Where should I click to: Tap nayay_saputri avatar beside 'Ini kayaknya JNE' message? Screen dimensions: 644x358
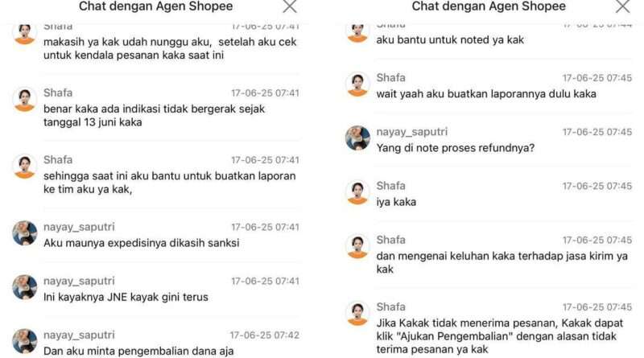point(25,287)
